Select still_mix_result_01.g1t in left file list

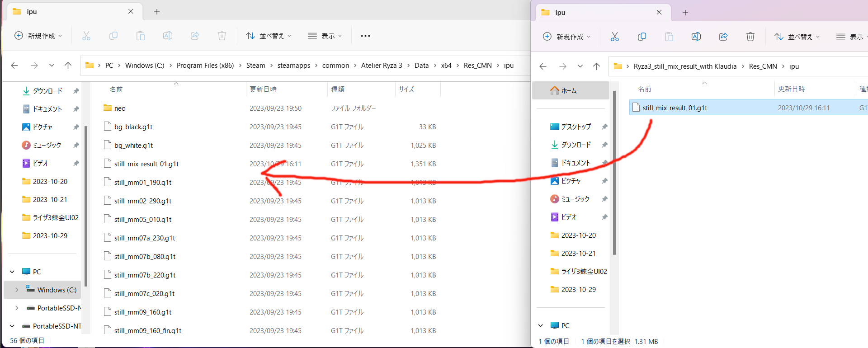[x=270, y=164]
